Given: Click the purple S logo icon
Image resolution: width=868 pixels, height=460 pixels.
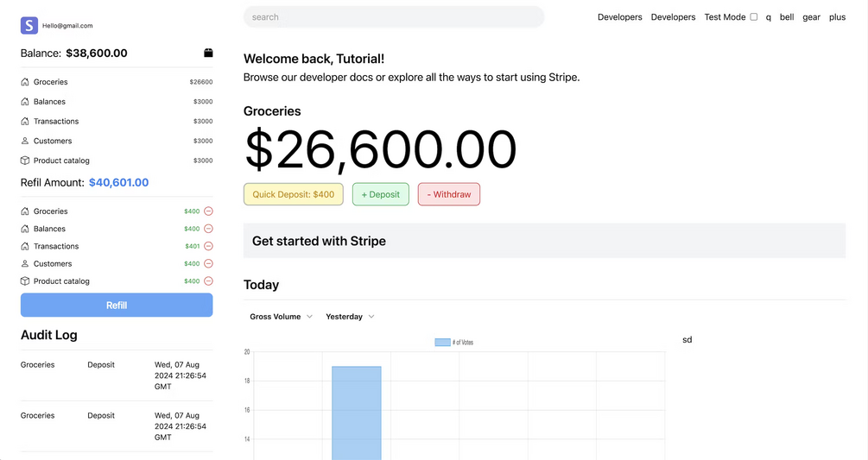Looking at the screenshot, I should coord(29,25).
